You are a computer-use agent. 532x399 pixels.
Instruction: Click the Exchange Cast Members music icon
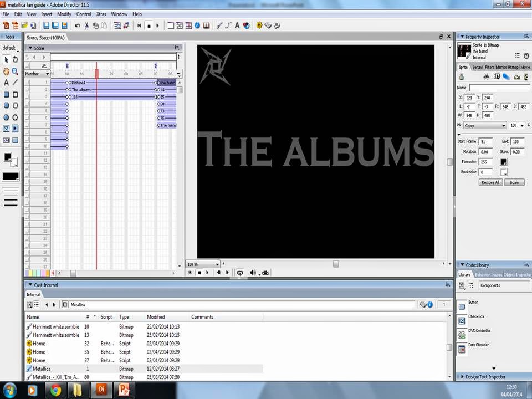[x=126, y=25]
